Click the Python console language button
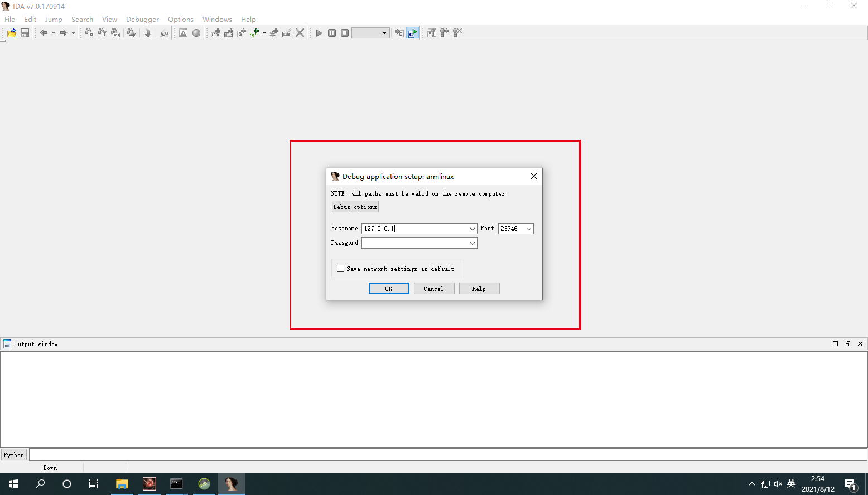Viewport: 868px width, 495px height. tap(14, 455)
